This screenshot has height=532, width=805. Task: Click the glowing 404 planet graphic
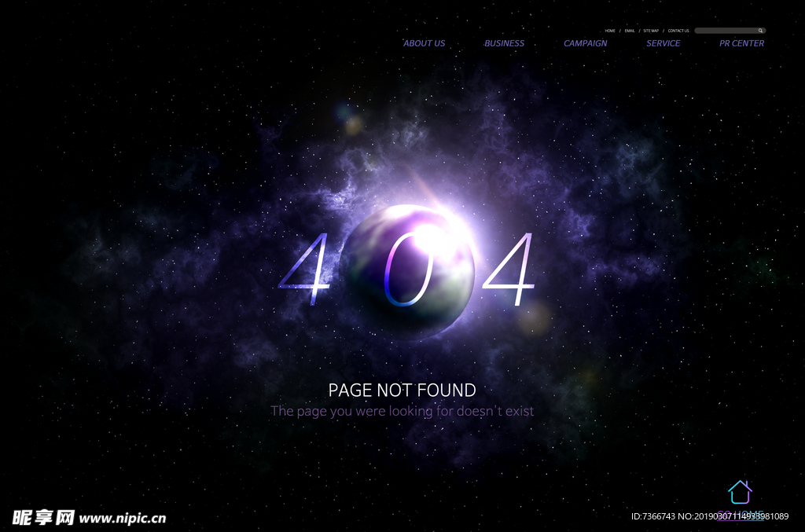409,271
